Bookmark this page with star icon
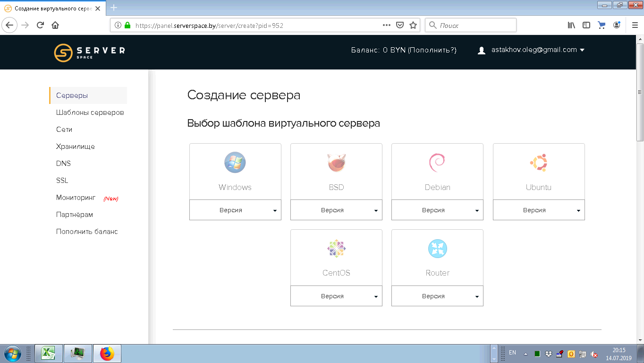The image size is (644, 363). 413,26
